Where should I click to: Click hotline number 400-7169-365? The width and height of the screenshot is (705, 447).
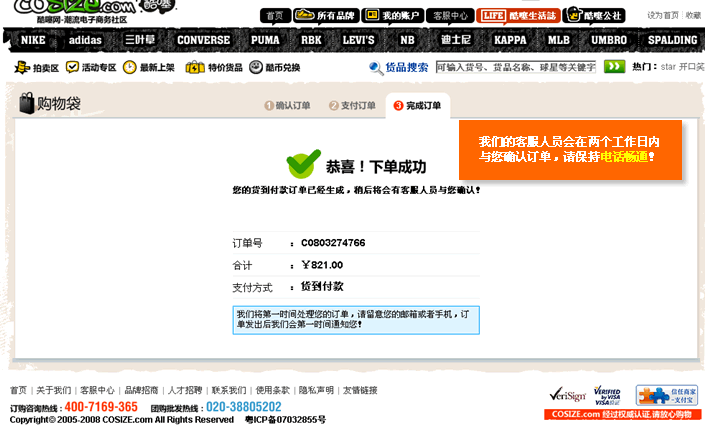point(101,407)
